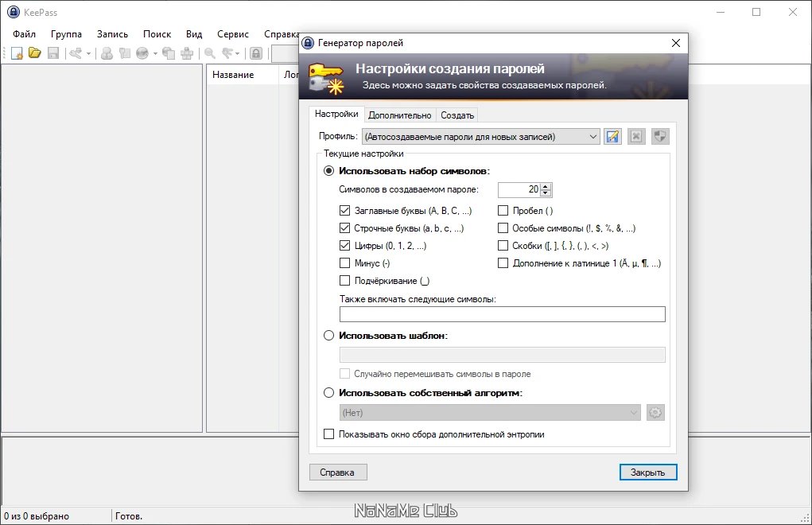Click the Find magnifier toolbar icon
This screenshot has height=525, width=812.
point(210,53)
